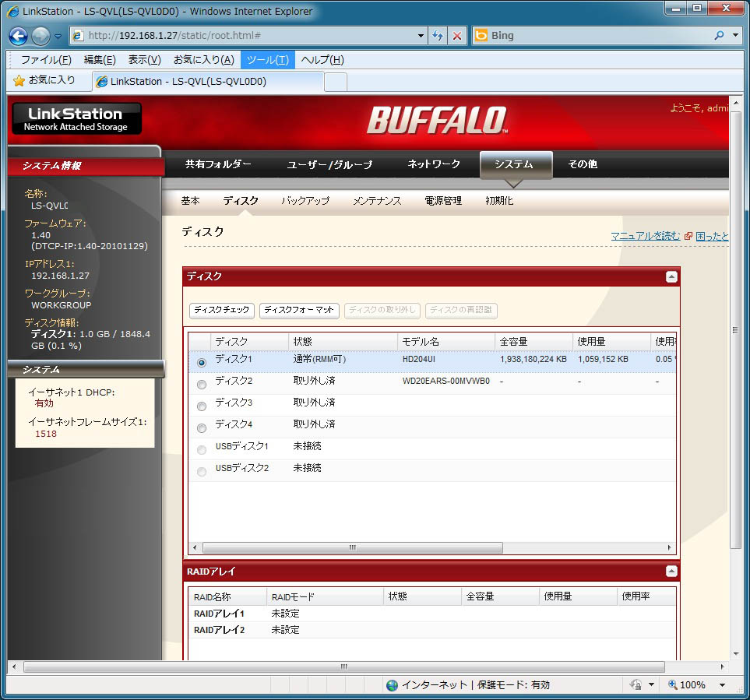Click the favorites star icon

[19, 81]
